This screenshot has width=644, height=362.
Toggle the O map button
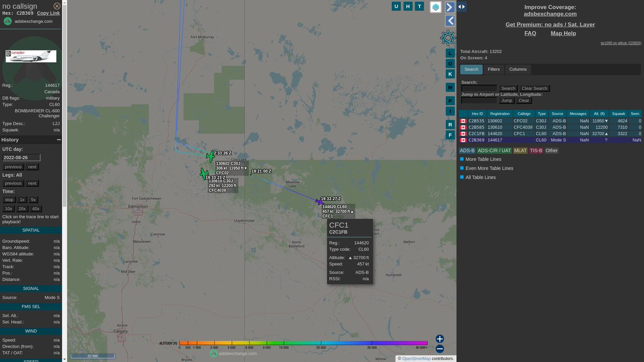pos(450,63)
